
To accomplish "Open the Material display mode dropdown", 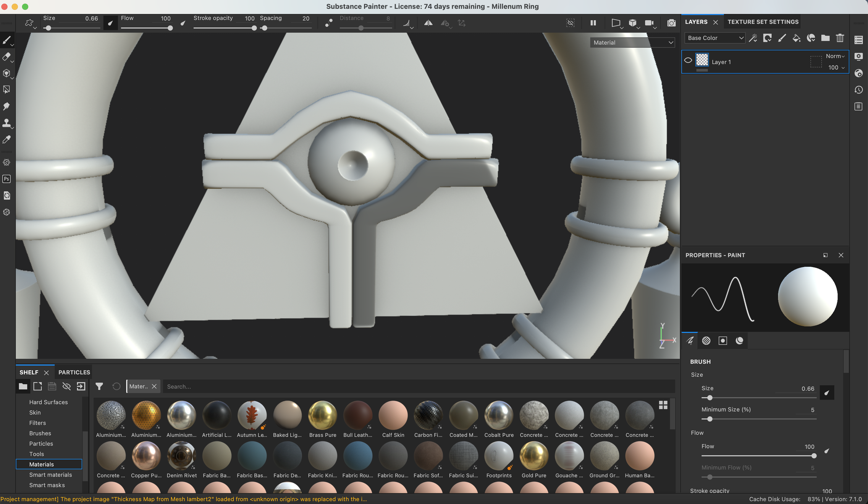I will [632, 42].
